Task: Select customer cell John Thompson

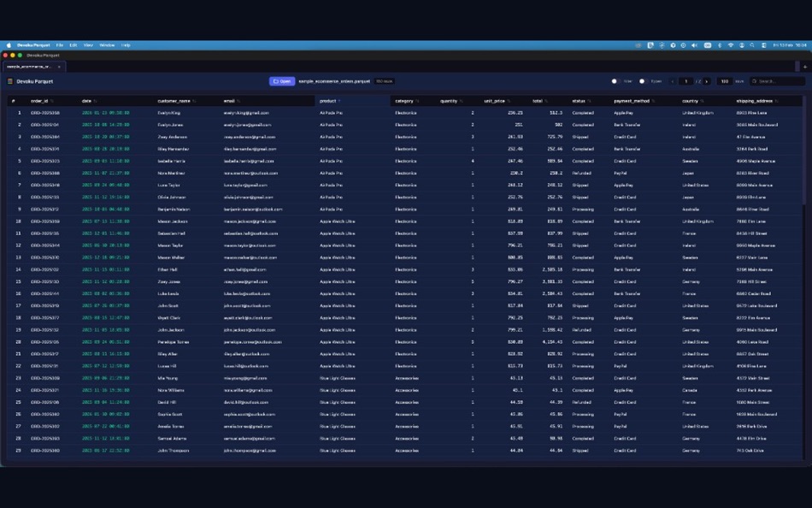Action: (x=173, y=451)
